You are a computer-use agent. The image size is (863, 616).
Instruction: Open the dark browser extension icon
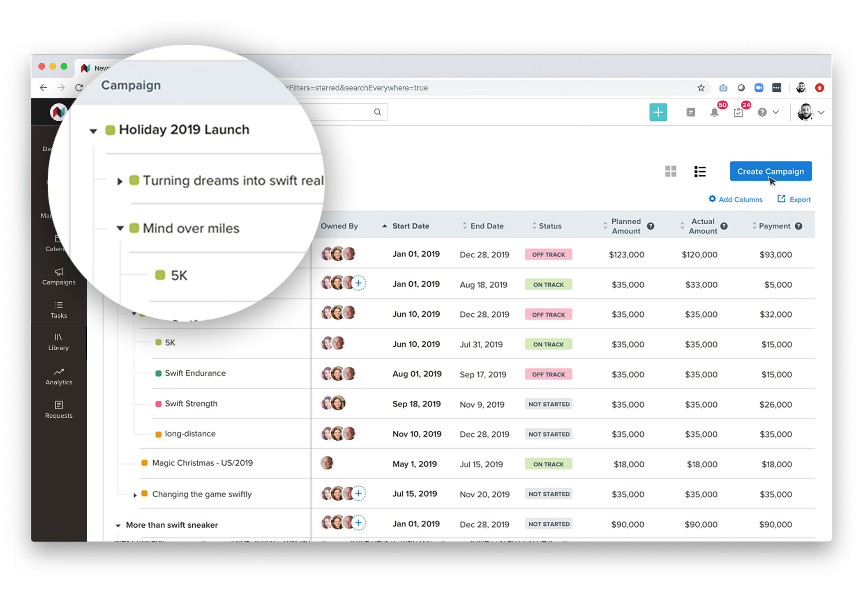[x=776, y=88]
